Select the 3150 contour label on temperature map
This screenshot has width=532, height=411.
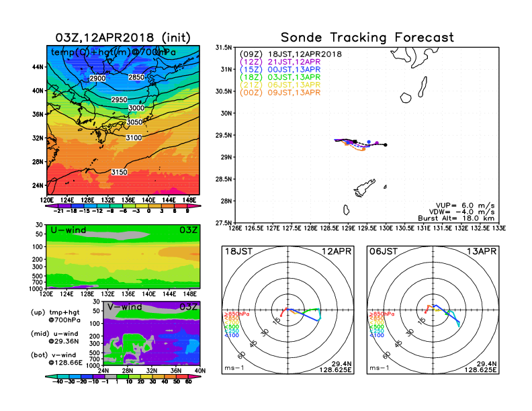pyautogui.click(x=119, y=173)
